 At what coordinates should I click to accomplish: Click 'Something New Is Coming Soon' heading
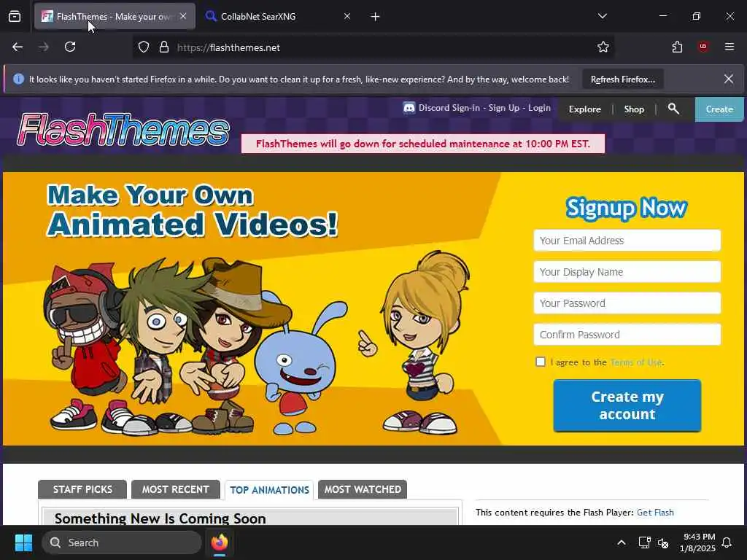160,518
